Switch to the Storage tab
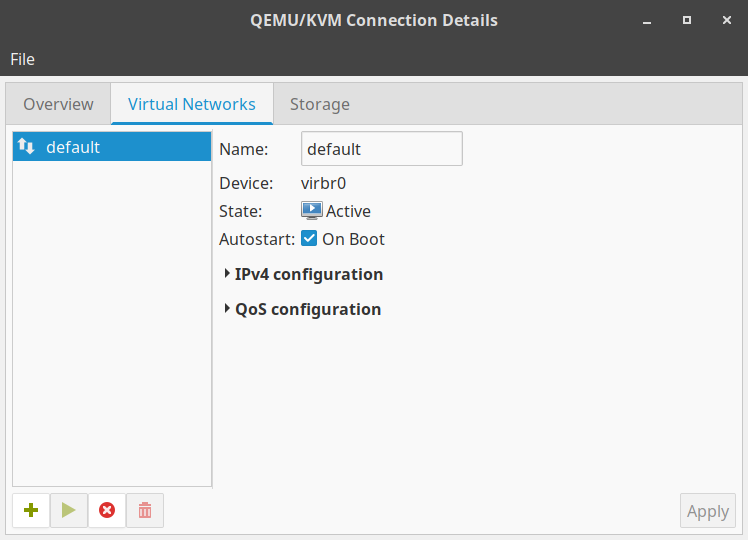 coord(319,104)
